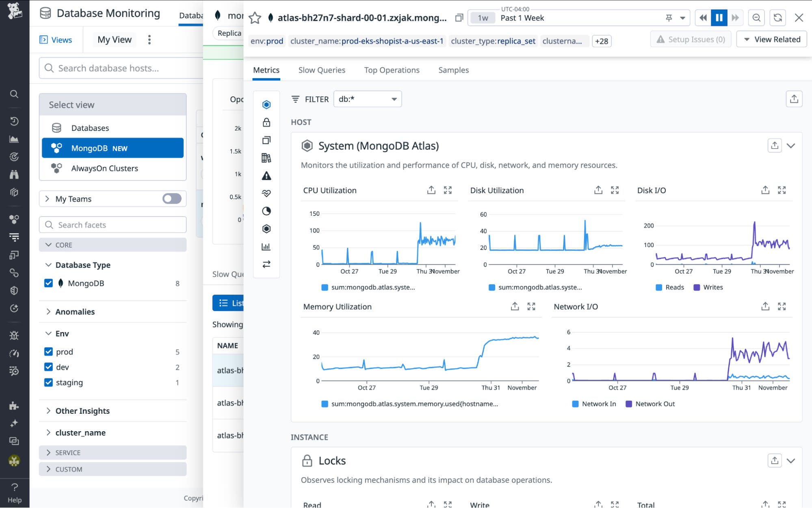Open the alerts warning triangle metrics section

click(x=266, y=176)
